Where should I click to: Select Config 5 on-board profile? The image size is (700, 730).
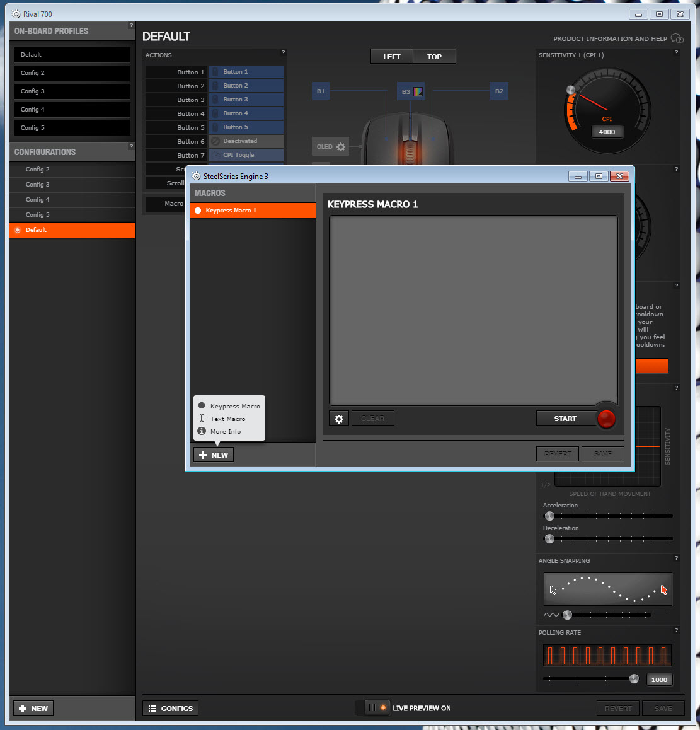pyautogui.click(x=72, y=127)
